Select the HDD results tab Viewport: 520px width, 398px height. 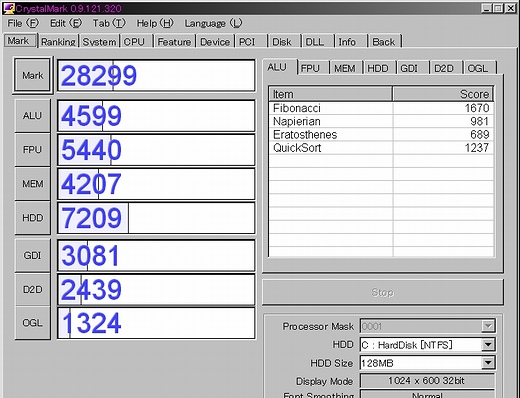380,68
